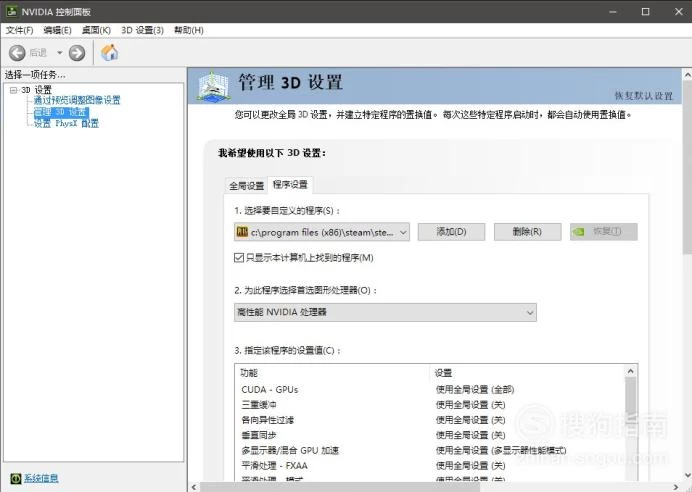Click the Back arrow icon in toolbar
The width and height of the screenshot is (692, 492).
[17, 53]
